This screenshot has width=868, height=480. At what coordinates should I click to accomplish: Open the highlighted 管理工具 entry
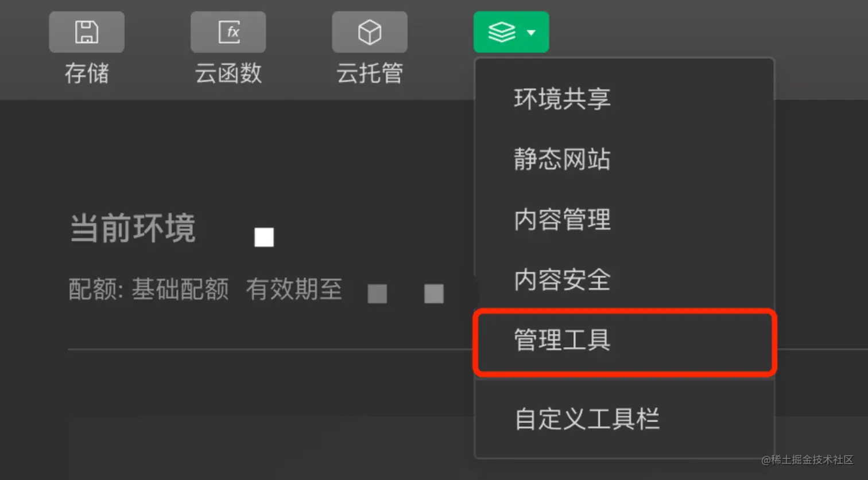[625, 341]
